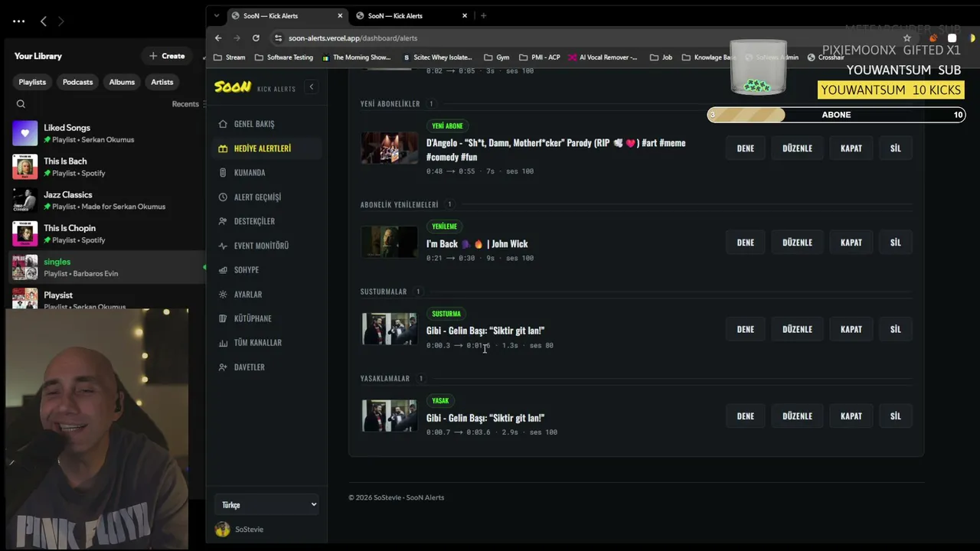Screen dimensions: 980x551
Task: Click Create button in Spotify library
Action: click(x=167, y=56)
